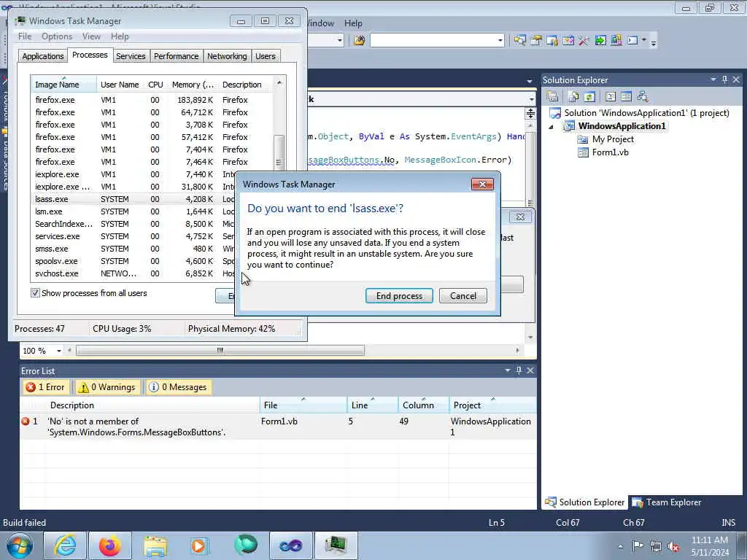
Task: Click Show All Files in Solution Explorer
Action: coord(573,97)
